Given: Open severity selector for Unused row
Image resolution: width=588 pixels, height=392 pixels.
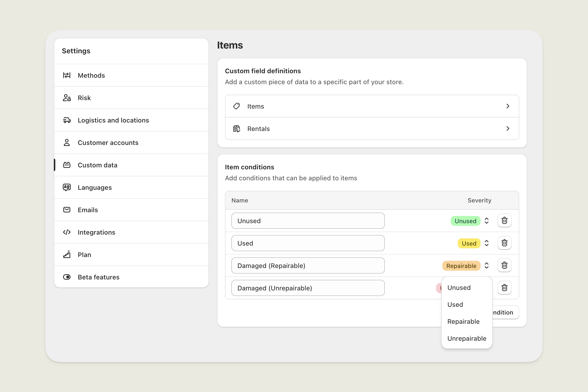Looking at the screenshot, I should pyautogui.click(x=486, y=221).
